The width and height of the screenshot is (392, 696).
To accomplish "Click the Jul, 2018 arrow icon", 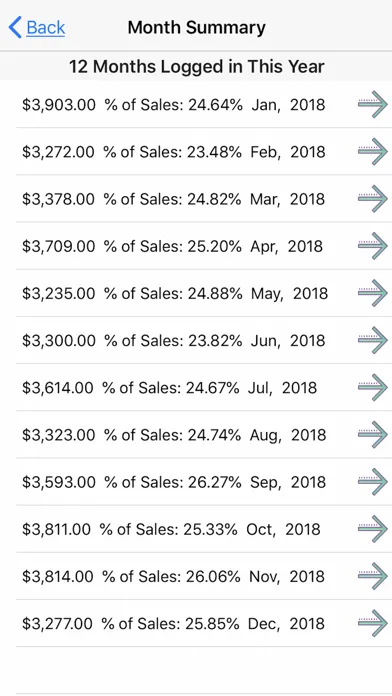I will (373, 387).
